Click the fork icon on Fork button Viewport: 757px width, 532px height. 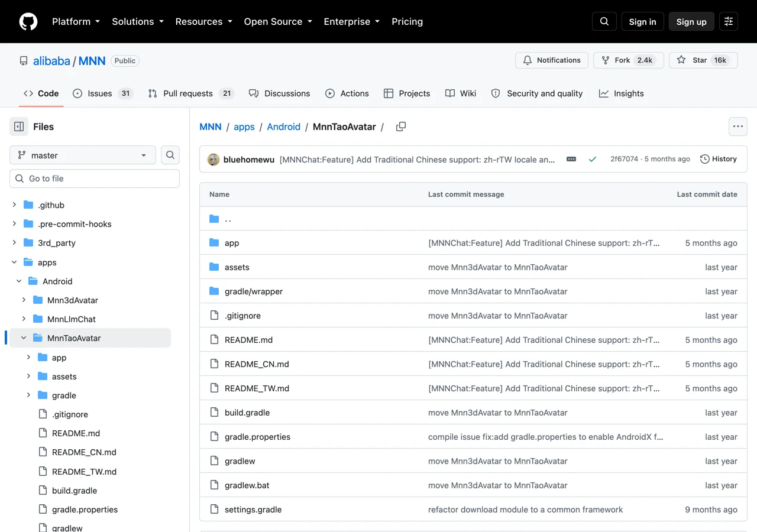tap(606, 60)
